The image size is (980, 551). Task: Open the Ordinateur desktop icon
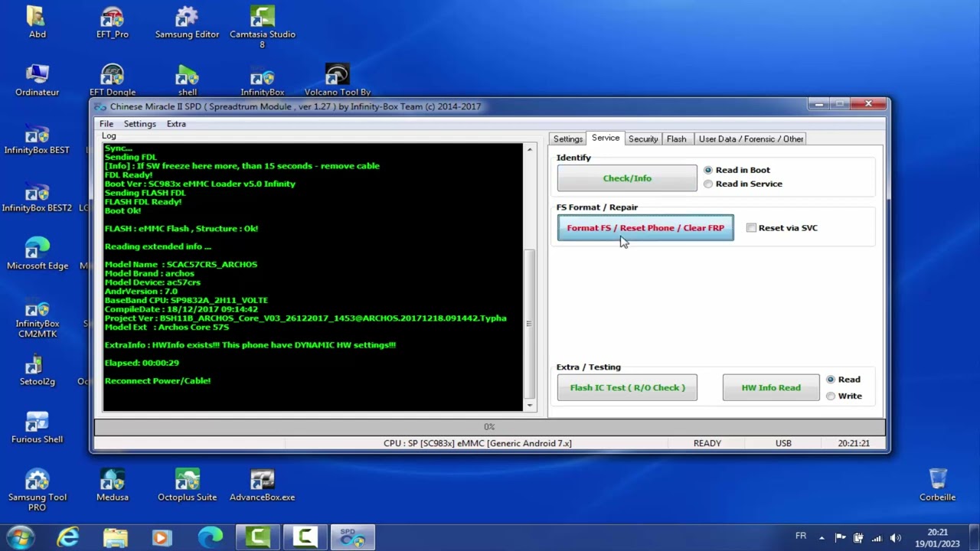[x=37, y=80]
